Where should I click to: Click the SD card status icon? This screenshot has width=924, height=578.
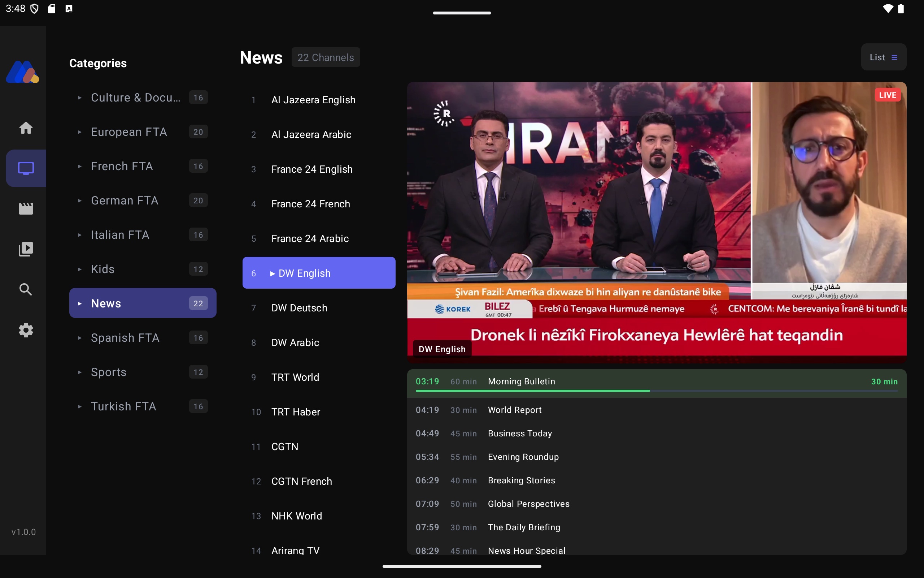click(52, 8)
